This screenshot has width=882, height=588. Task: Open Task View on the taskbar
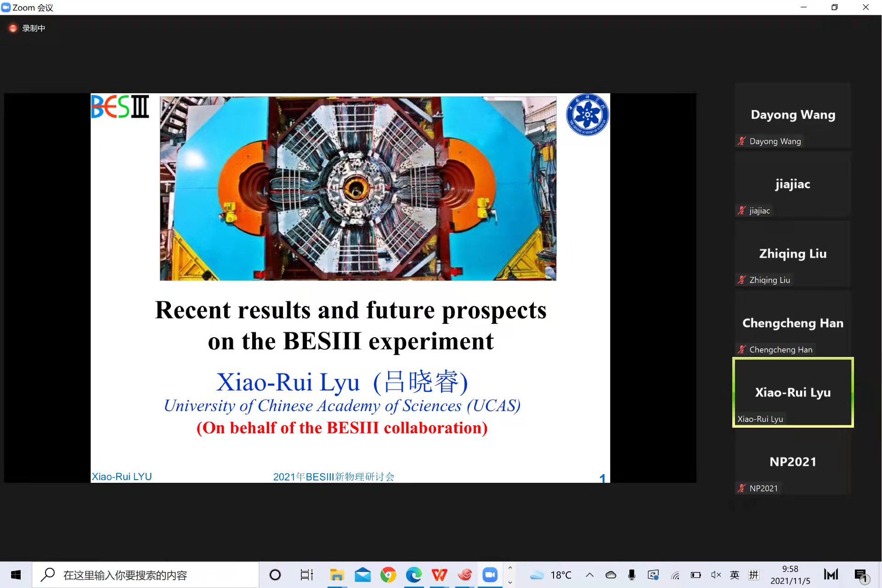click(306, 575)
